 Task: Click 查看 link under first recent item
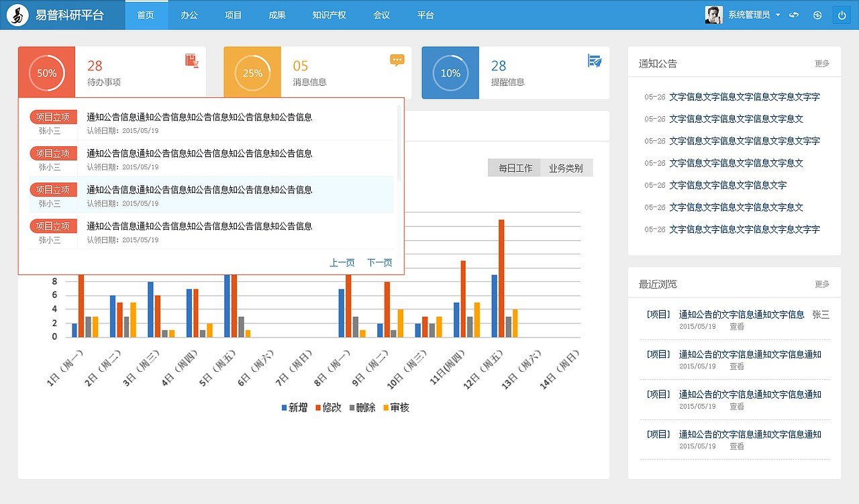point(737,327)
